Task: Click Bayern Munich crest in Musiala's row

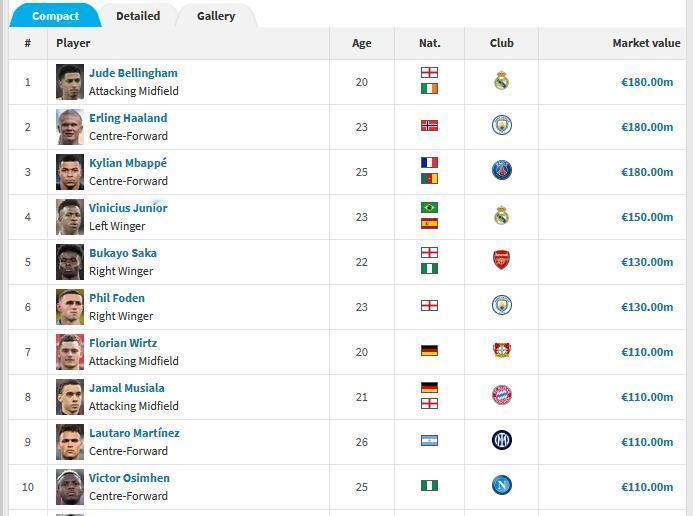Action: 502,395
